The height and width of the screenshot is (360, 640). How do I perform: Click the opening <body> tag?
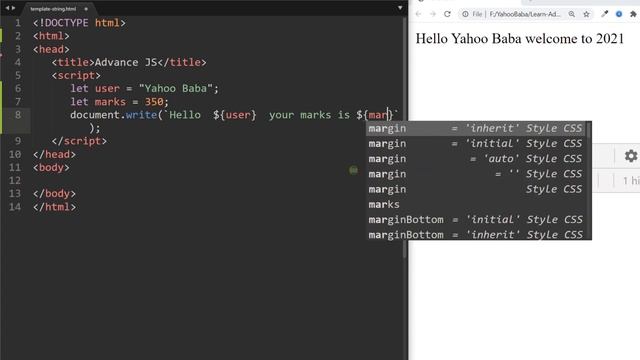pyautogui.click(x=51, y=168)
